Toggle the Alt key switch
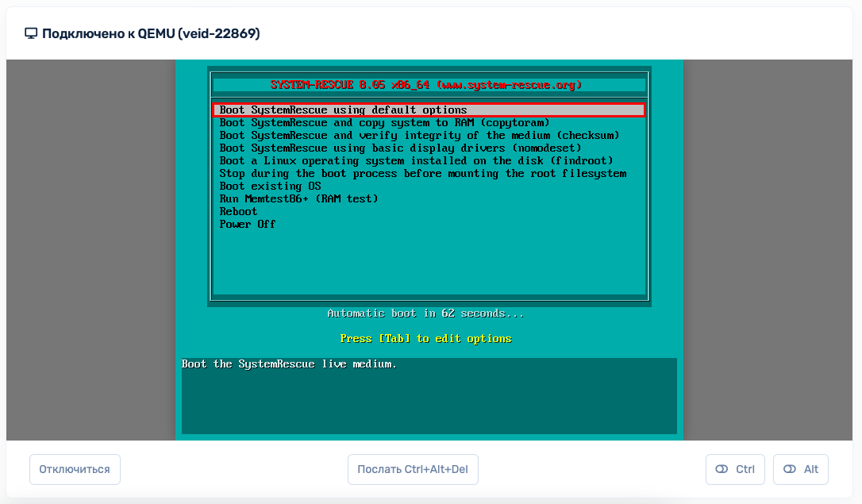Image resolution: width=862 pixels, height=504 pixels. coord(800,469)
